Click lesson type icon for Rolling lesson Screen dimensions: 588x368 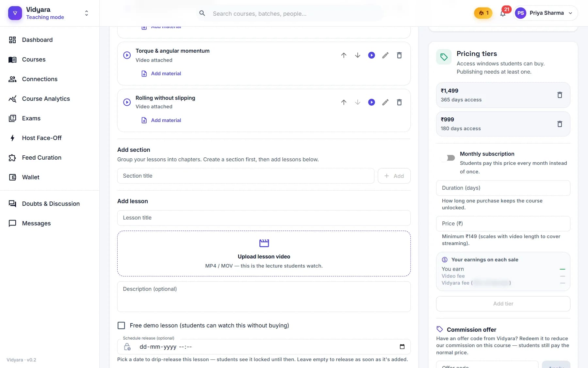pos(127,102)
